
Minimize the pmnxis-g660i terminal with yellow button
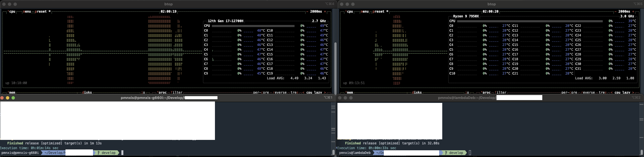(8, 98)
